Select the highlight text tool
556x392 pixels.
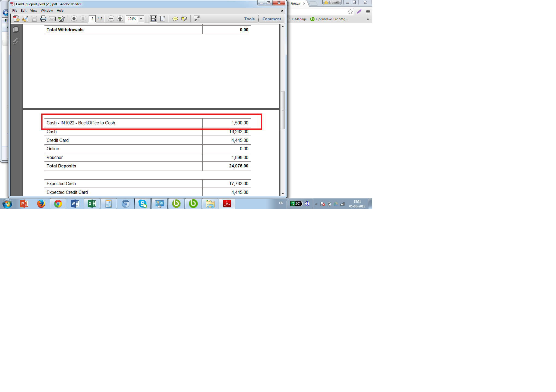(x=184, y=19)
